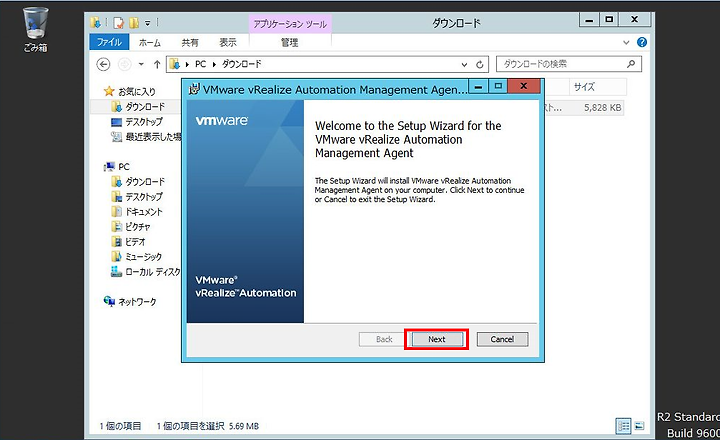Minimize the Setup Wizard window
The width and height of the screenshot is (720, 440).
[478, 86]
